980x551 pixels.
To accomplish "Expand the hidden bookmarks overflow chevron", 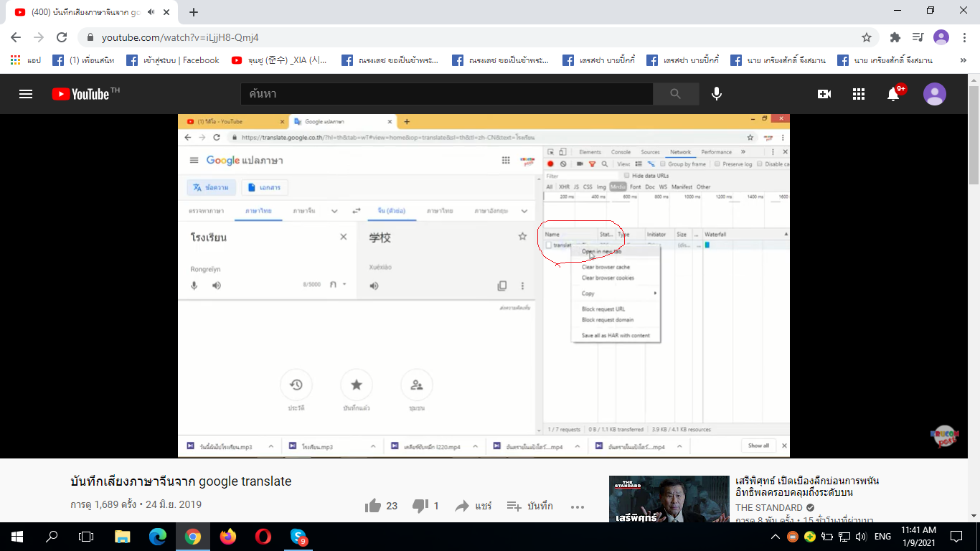I will click(963, 60).
